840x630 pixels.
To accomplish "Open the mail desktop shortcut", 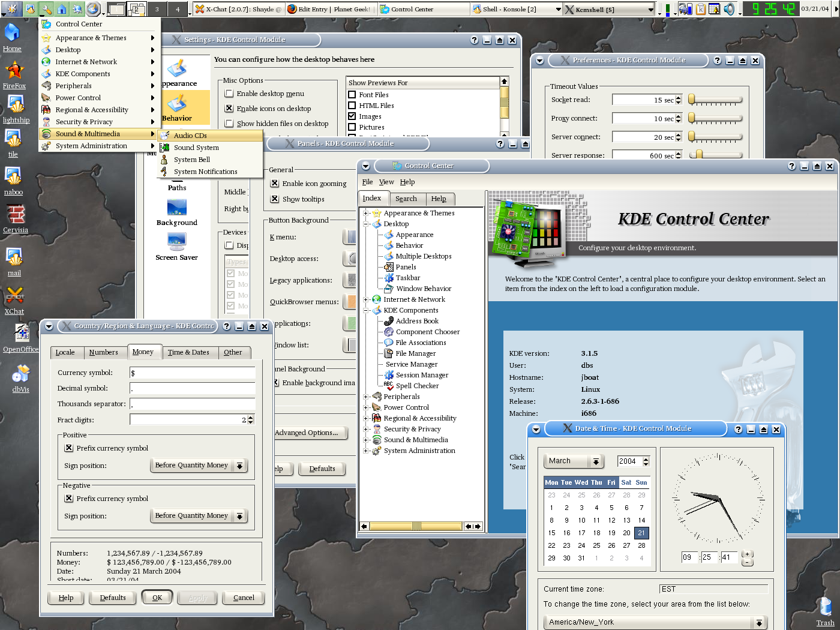I will [14, 262].
